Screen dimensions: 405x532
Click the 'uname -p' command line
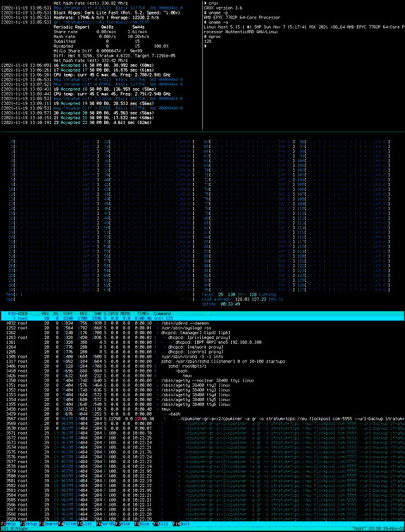216,12
